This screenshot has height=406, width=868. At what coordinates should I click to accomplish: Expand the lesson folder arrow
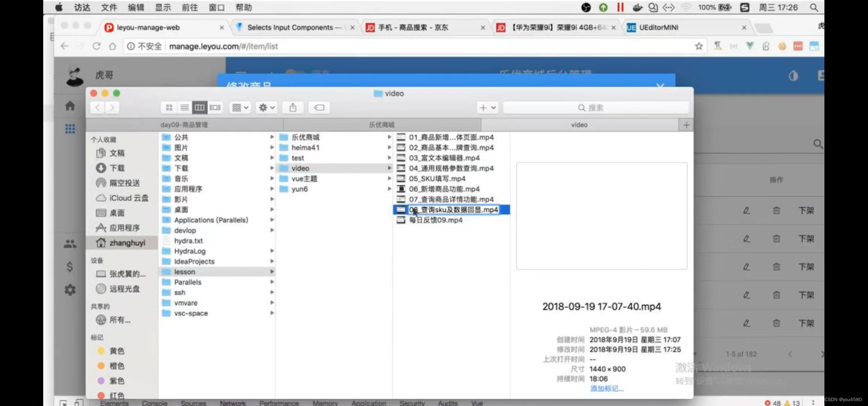[272, 271]
